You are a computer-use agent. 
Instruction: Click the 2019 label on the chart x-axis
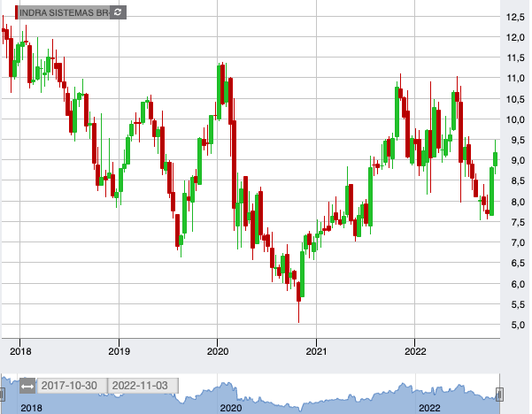pyautogui.click(x=120, y=351)
